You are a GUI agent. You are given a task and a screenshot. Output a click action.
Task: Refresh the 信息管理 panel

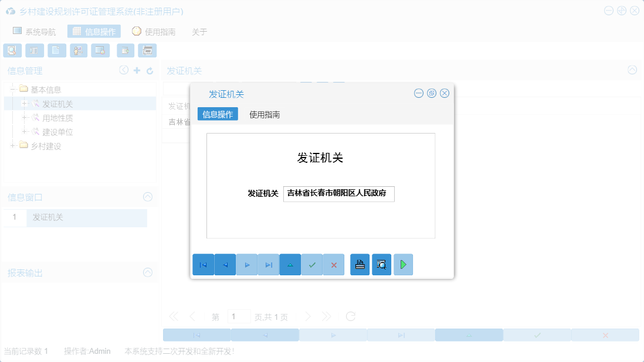149,70
